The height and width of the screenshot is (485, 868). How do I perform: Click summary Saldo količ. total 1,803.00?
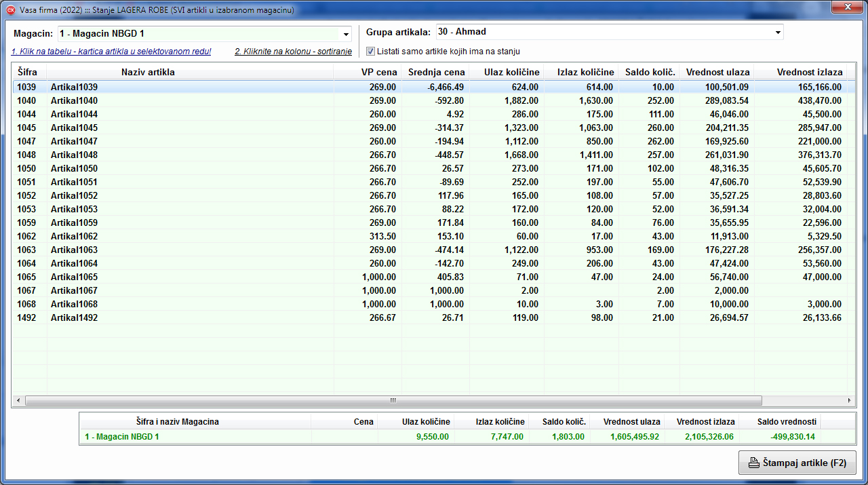point(568,437)
